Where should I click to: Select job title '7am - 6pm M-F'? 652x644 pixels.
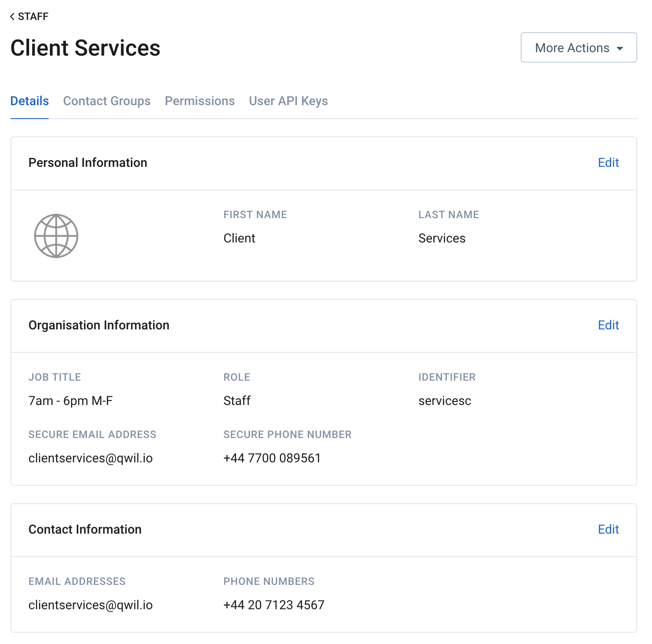[70, 401]
